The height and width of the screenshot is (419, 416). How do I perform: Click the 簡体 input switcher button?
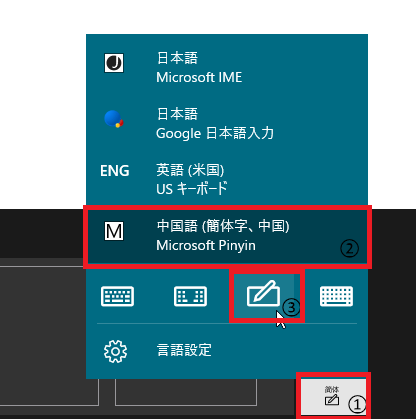332,396
